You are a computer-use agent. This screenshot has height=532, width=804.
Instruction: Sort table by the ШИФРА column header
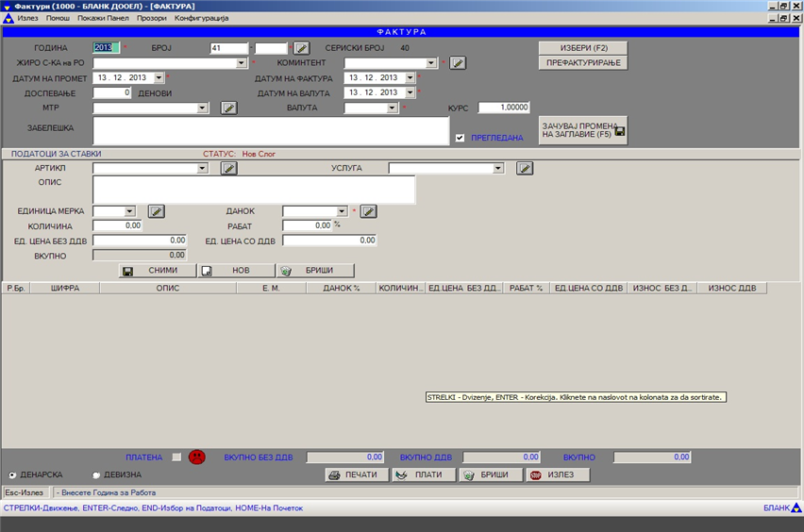(64, 288)
